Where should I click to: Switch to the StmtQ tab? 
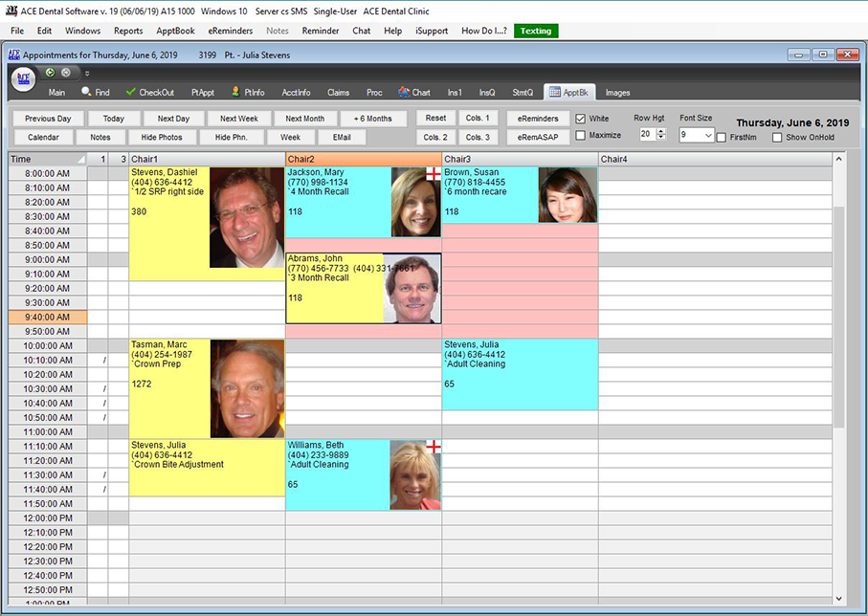pyautogui.click(x=523, y=93)
